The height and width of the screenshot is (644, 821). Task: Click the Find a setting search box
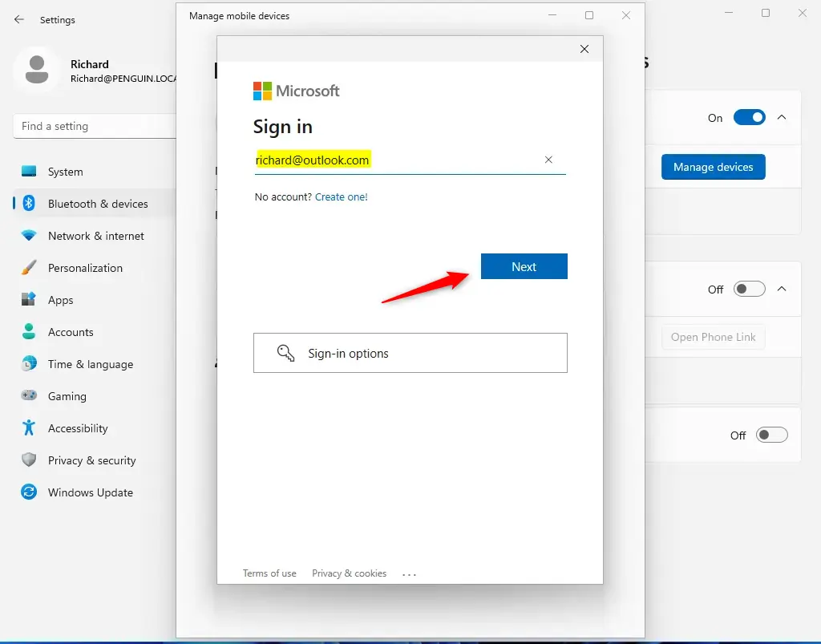[x=95, y=126]
